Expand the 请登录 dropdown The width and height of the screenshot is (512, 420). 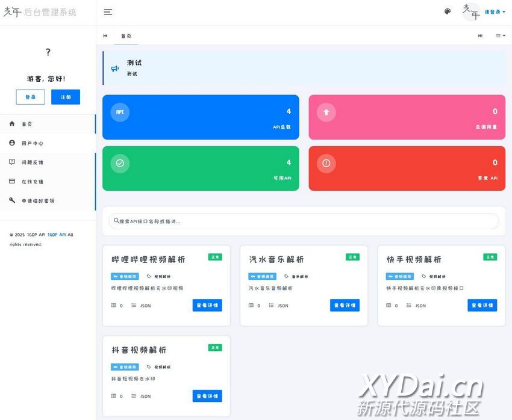(495, 12)
